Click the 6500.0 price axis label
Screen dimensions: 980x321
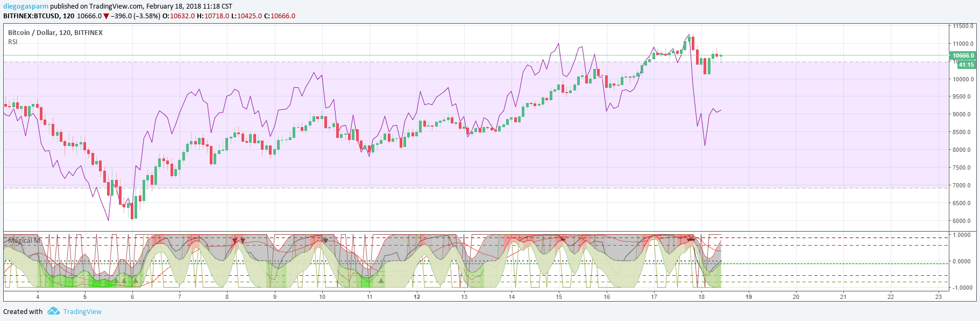coord(962,203)
